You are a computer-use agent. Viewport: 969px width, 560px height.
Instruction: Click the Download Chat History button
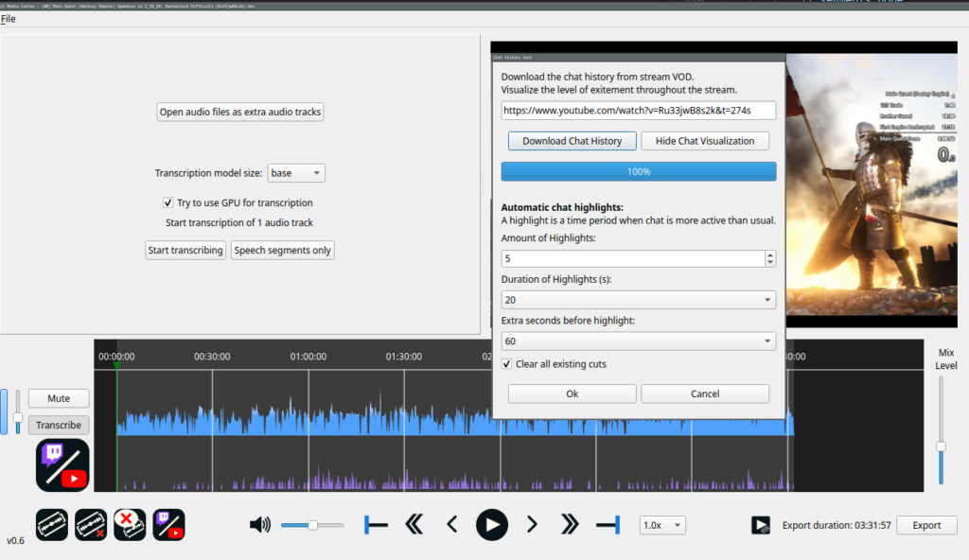pyautogui.click(x=572, y=141)
